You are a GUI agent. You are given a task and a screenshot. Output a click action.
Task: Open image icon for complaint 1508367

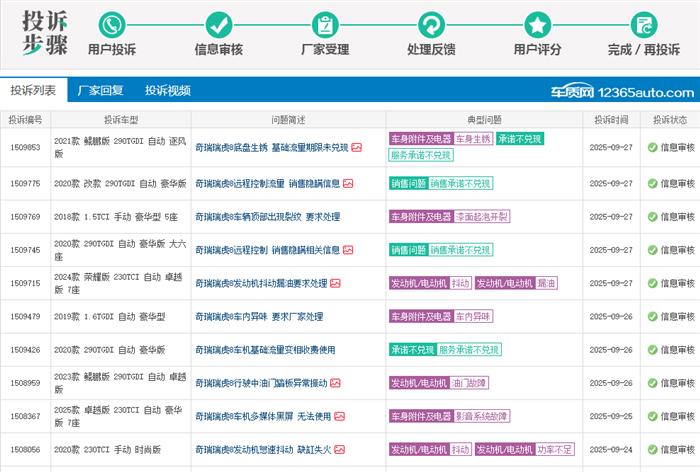340,416
